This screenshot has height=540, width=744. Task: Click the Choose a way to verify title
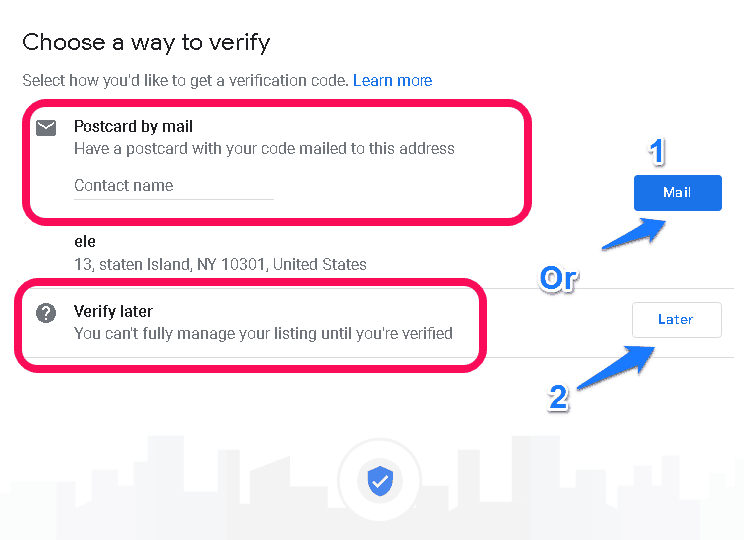146,43
